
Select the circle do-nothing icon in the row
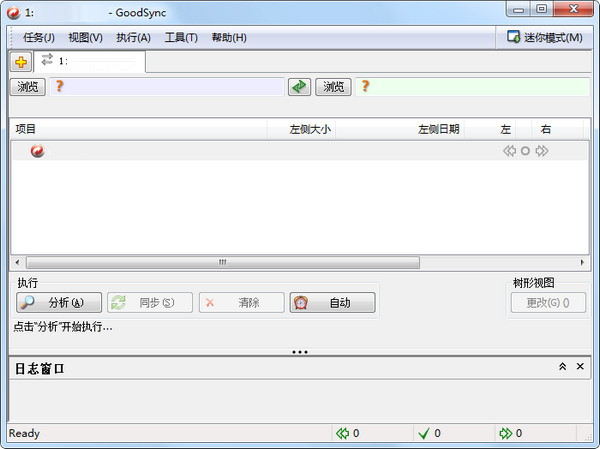pyautogui.click(x=525, y=151)
